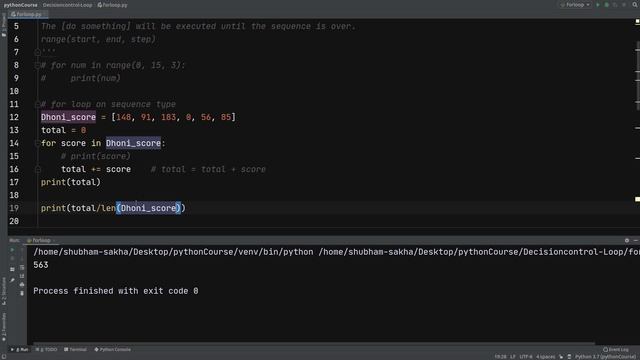Start debugging with the bug icon
Viewport: 640px width, 360px height.
point(607,5)
